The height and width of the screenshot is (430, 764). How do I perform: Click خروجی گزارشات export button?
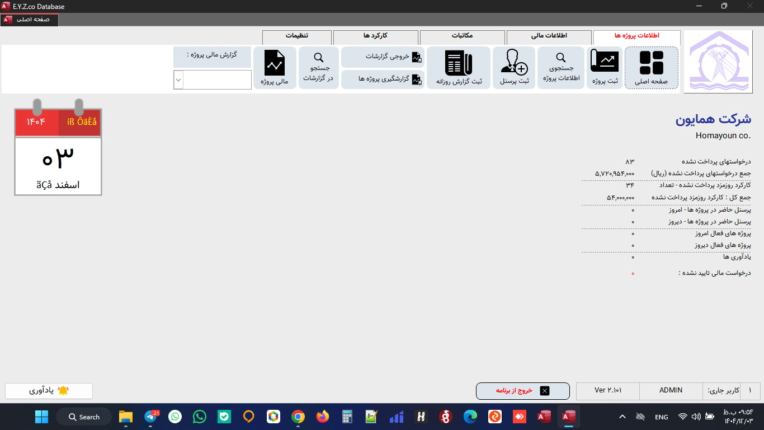(383, 57)
